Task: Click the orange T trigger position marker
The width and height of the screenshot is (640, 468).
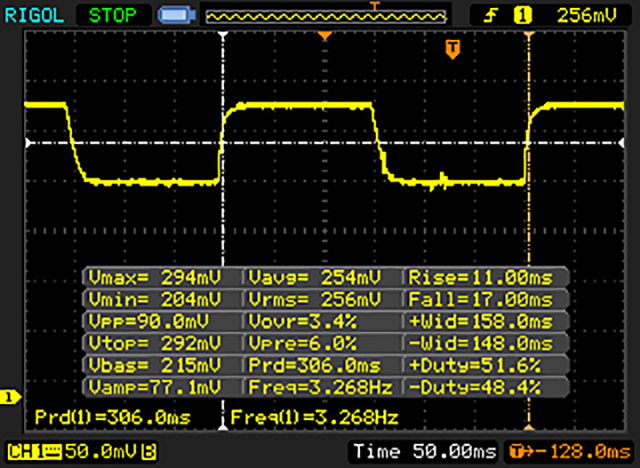Action: (453, 49)
